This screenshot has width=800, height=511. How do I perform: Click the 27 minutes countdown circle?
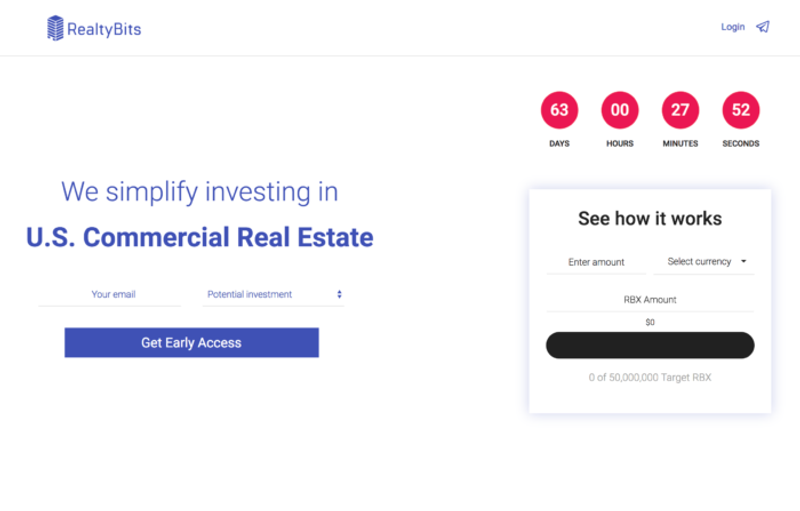tap(680, 110)
